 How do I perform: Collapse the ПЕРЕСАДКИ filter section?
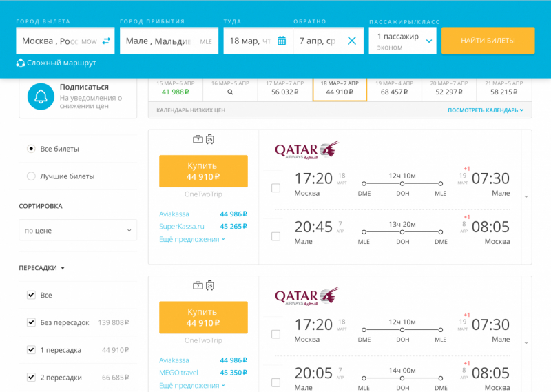pos(41,268)
